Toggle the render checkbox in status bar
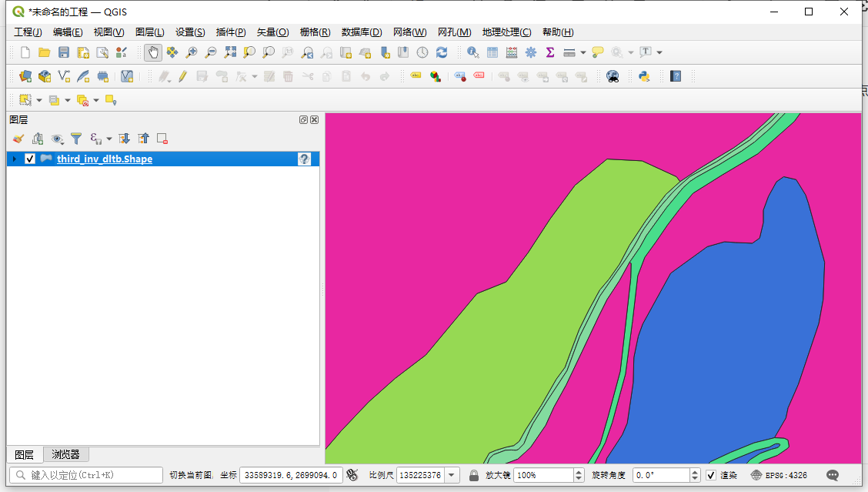The width and height of the screenshot is (868, 492). (711, 475)
